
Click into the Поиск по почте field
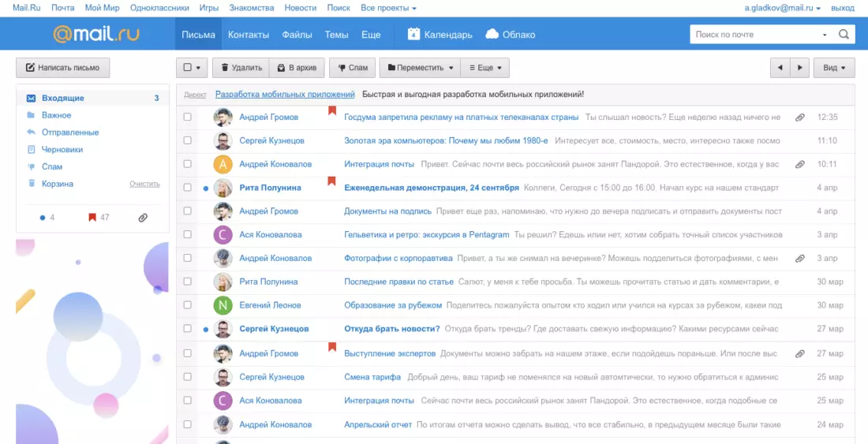click(755, 34)
